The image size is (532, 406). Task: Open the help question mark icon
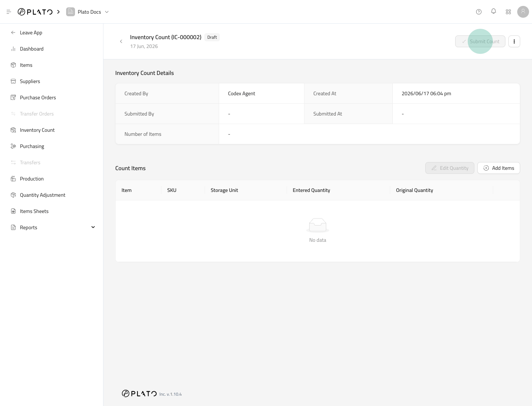(x=479, y=12)
